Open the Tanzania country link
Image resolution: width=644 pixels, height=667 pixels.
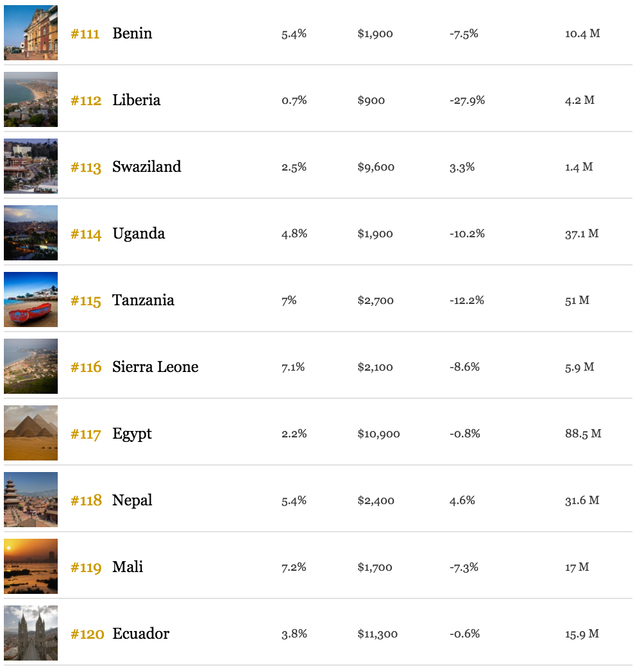[143, 300]
